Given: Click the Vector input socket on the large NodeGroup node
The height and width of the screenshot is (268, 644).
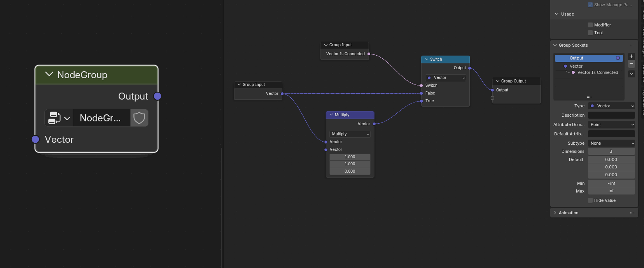Looking at the screenshot, I should 35,139.
